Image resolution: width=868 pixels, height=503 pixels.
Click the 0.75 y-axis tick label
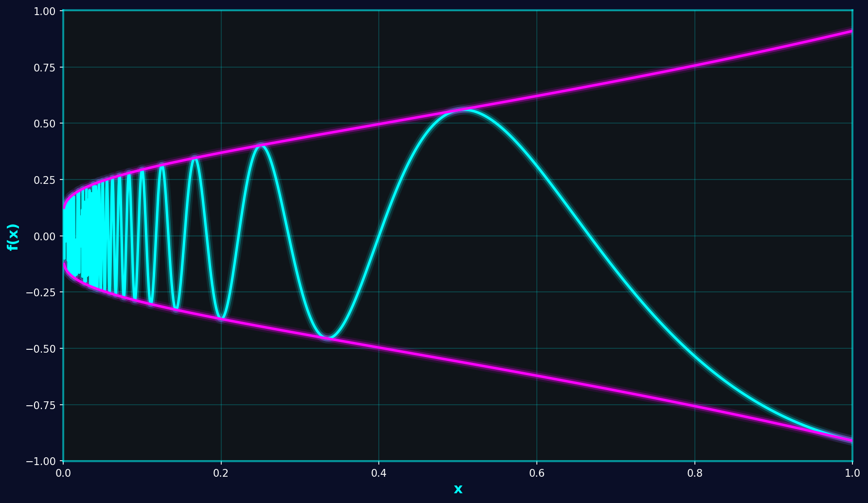(45, 68)
